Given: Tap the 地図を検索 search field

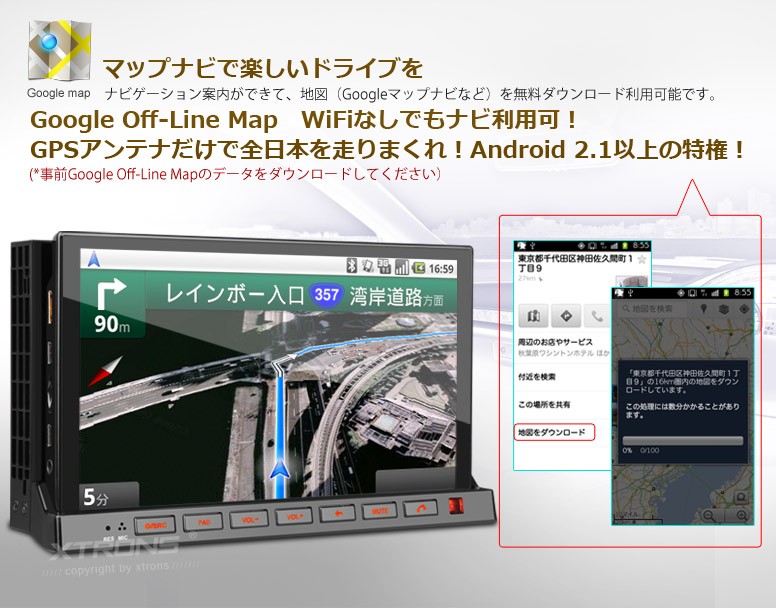Looking at the screenshot, I should pos(652,309).
